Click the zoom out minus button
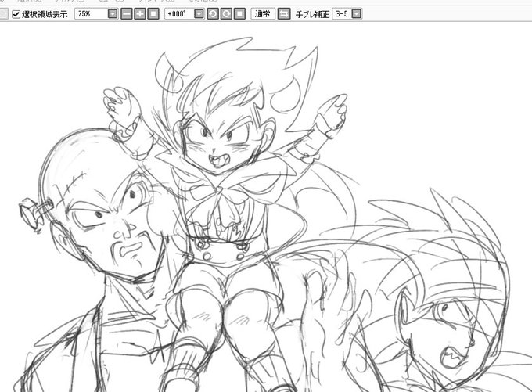Image resolution: width=532 pixels, height=392 pixels. (127, 14)
